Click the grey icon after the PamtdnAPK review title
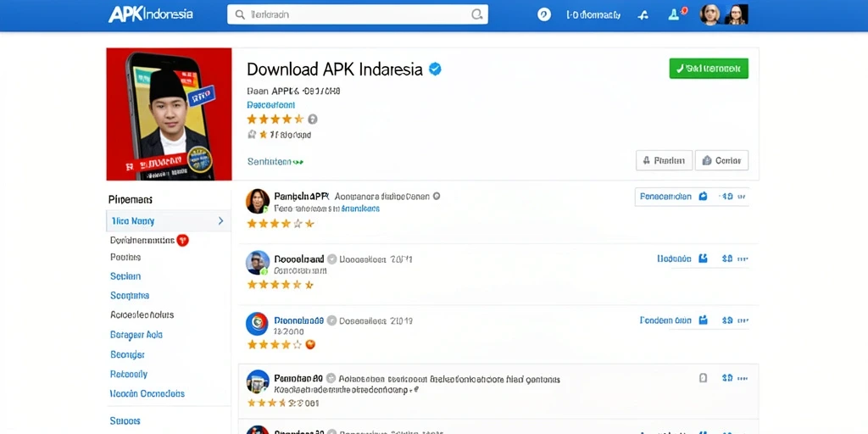 437,196
